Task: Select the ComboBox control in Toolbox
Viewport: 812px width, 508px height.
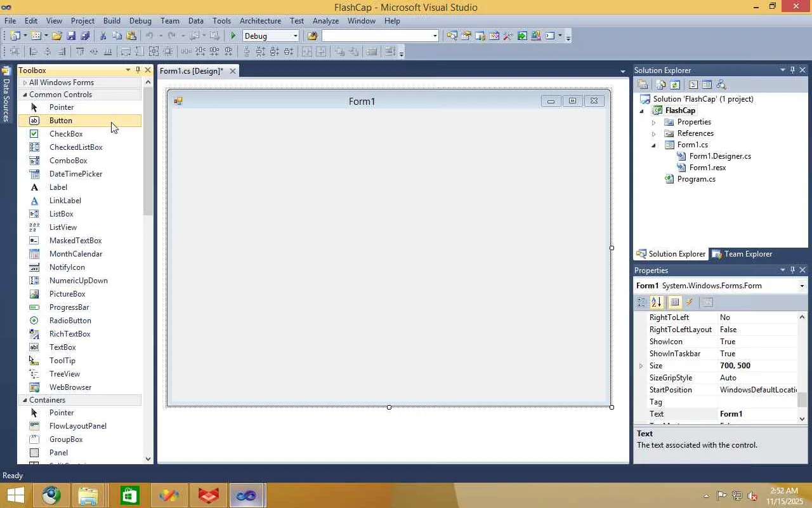Action: click(x=79, y=161)
